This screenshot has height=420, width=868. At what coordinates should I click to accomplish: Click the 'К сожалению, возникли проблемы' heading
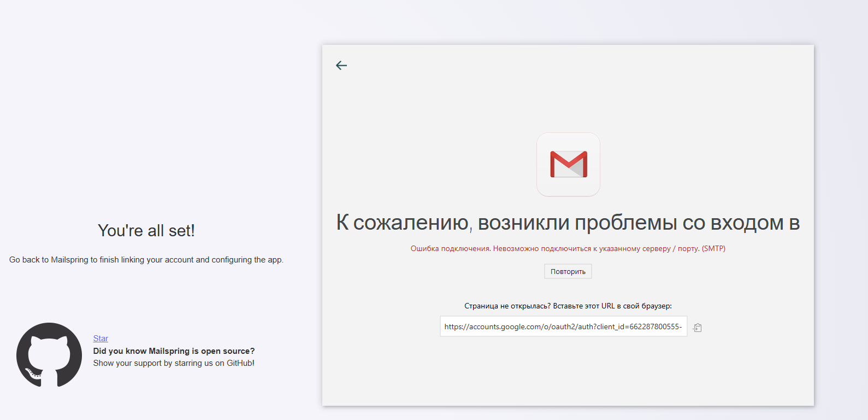pos(568,223)
